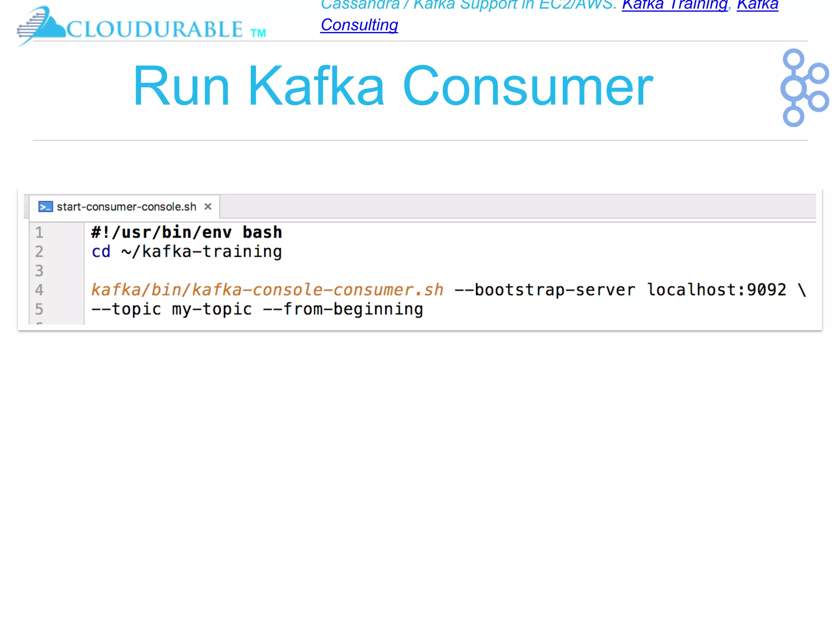This screenshot has width=840, height=630.
Task: Click the cd keyword in code
Action: pos(101,251)
